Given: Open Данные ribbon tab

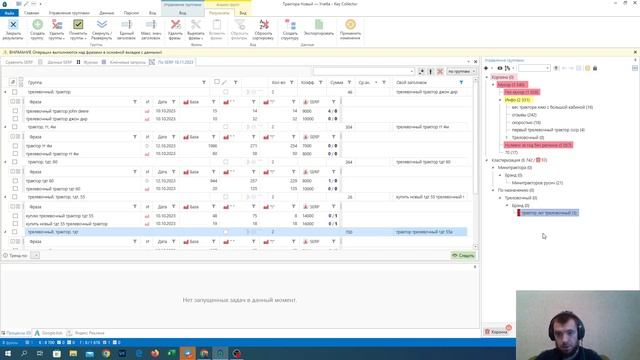Looking at the screenshot, I should (x=107, y=13).
